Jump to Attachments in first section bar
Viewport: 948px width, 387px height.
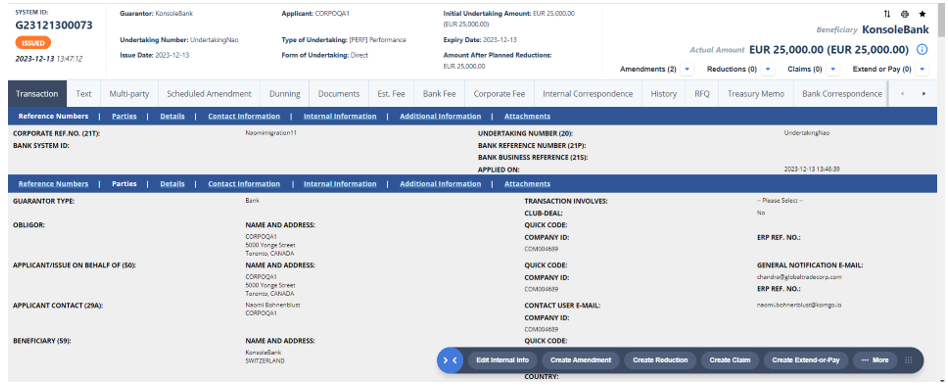pyautogui.click(x=527, y=116)
